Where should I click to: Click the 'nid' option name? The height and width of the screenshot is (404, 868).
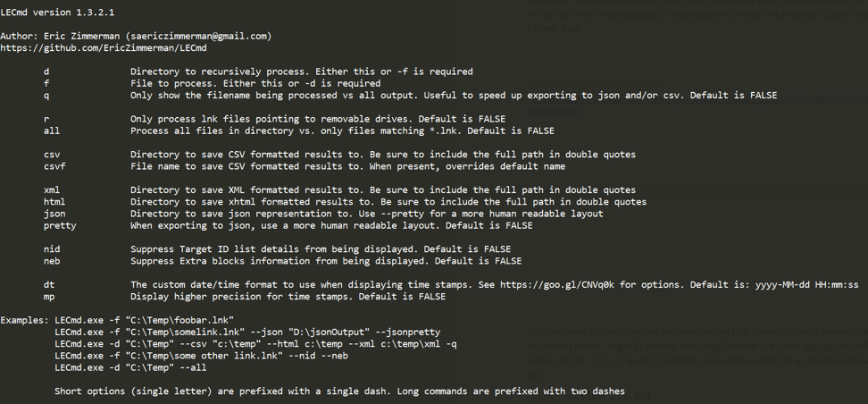point(52,249)
